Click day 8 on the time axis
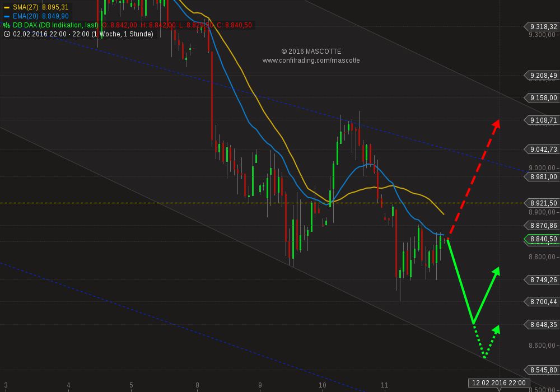This screenshot has height=392, width=560. point(197,385)
